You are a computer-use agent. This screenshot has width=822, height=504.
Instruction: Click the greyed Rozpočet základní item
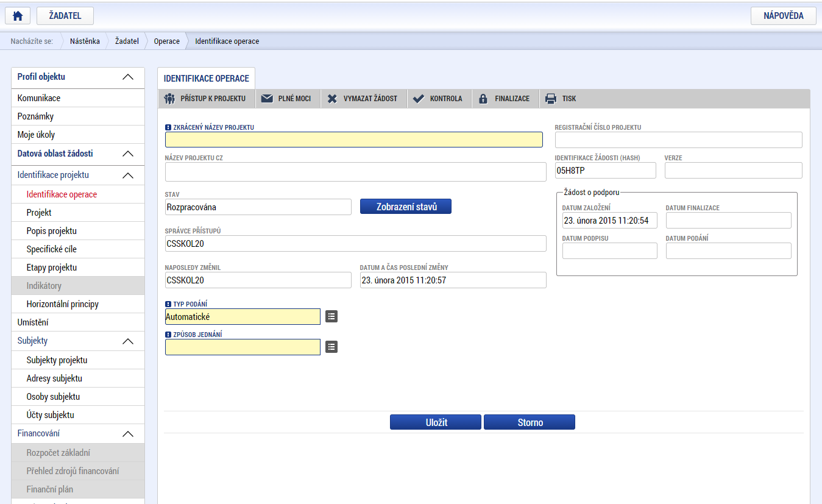(x=78, y=453)
